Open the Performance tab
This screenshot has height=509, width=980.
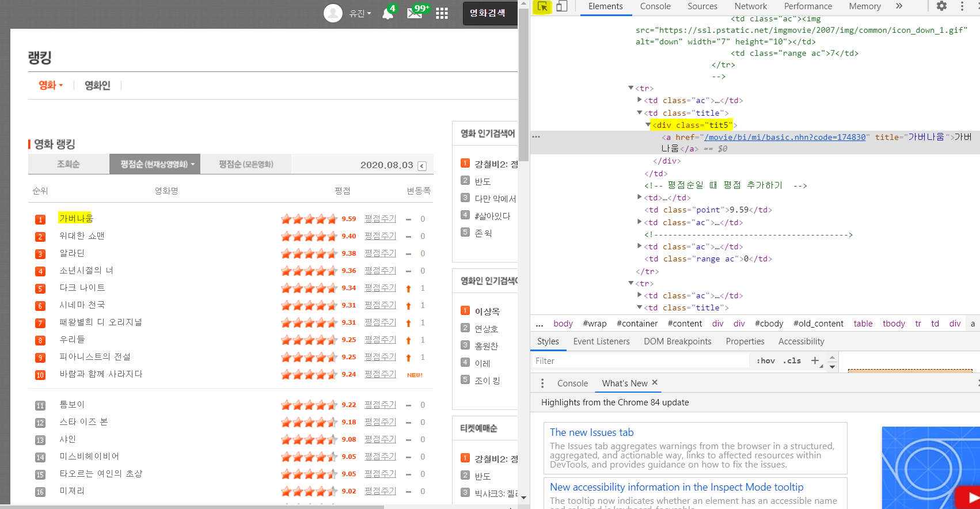click(808, 6)
